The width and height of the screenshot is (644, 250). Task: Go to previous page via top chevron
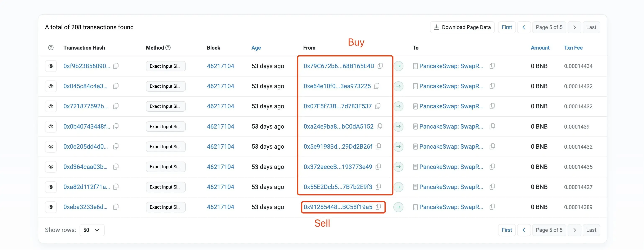pos(524,27)
